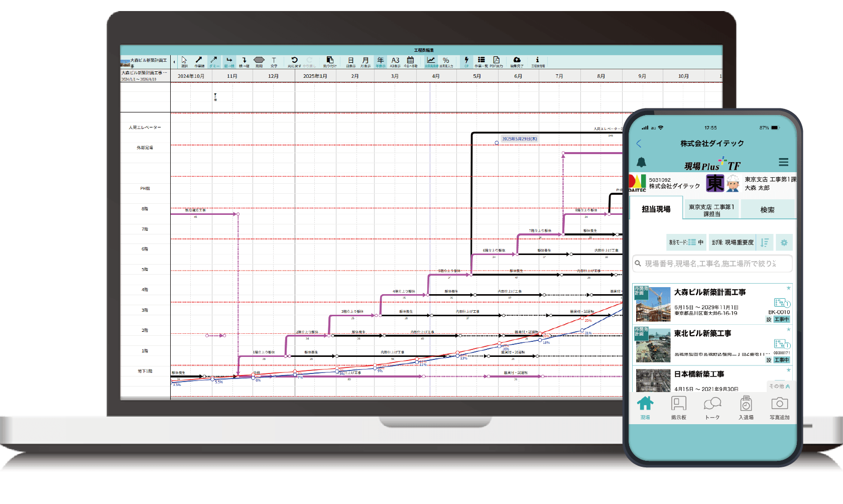Switch to 月表示 month view
This screenshot has height=504, width=843.
366,62
